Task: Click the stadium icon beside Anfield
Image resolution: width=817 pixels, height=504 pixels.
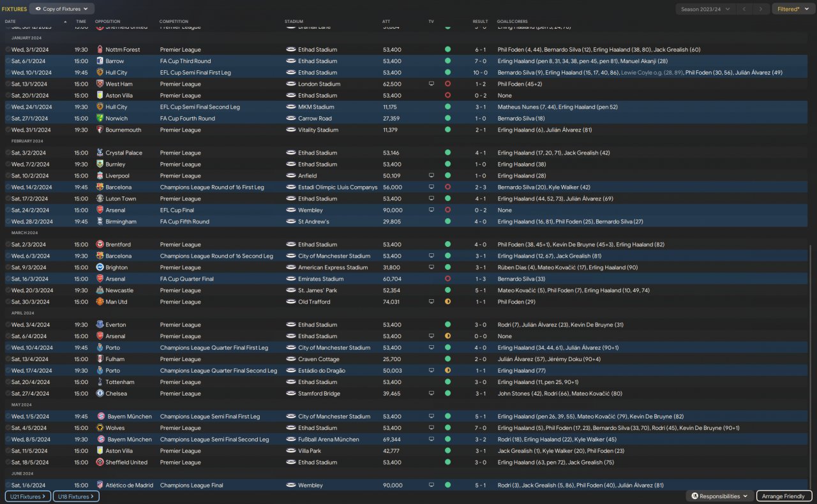Action: [x=291, y=176]
